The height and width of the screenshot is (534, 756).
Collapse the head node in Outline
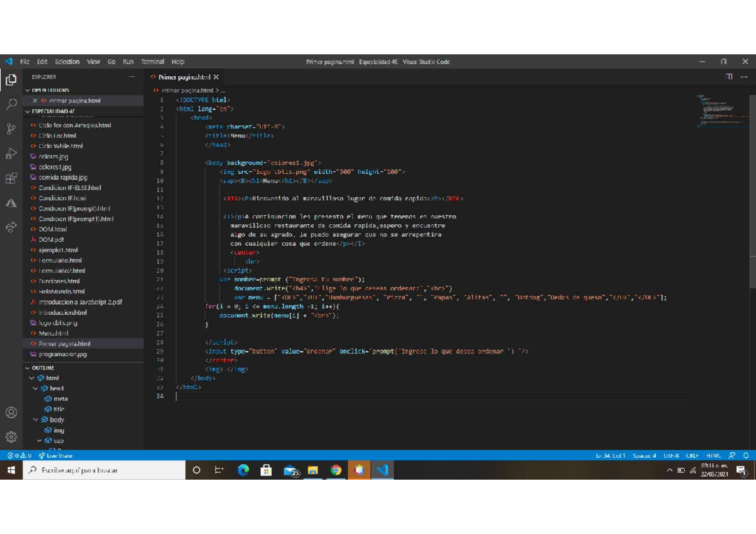tap(36, 389)
